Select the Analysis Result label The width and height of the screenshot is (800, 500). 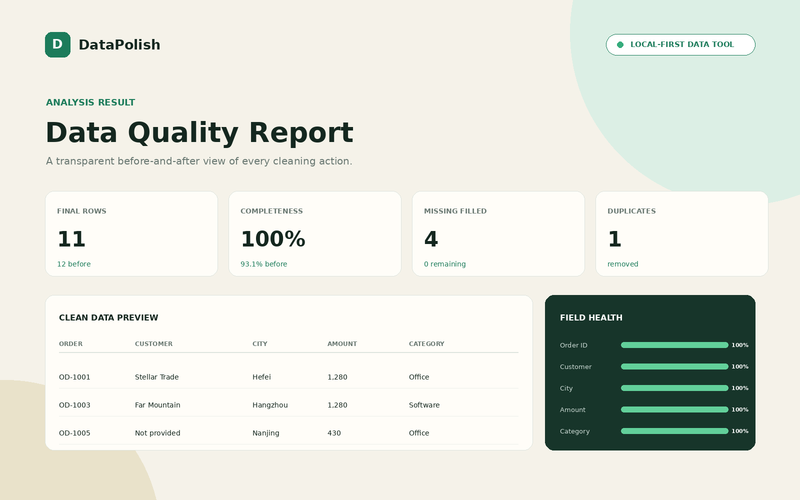[x=90, y=103]
